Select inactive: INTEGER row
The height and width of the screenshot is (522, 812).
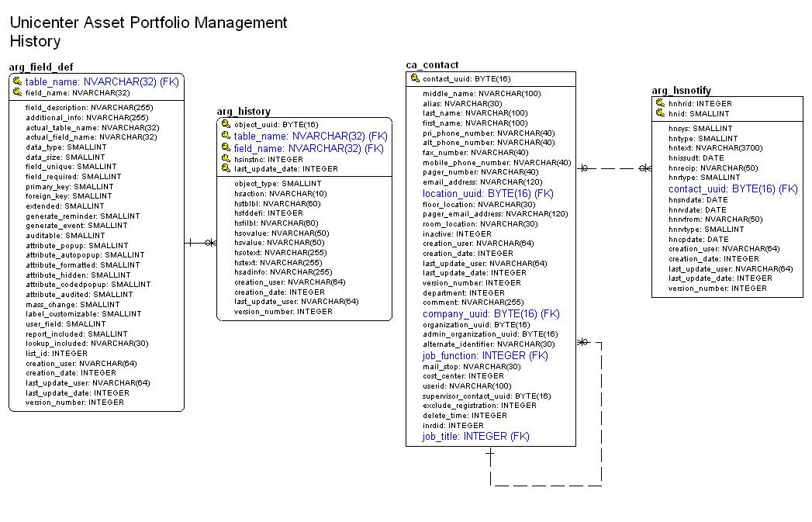pos(457,233)
